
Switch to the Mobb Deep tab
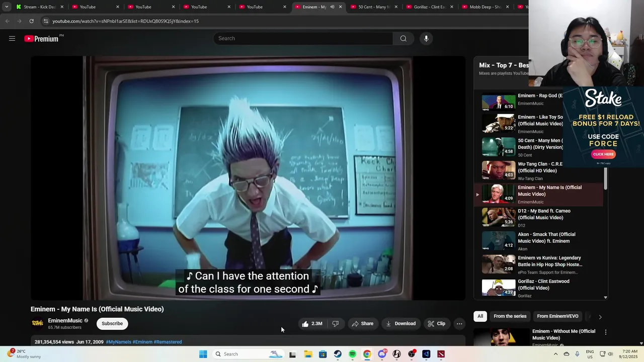click(x=485, y=7)
